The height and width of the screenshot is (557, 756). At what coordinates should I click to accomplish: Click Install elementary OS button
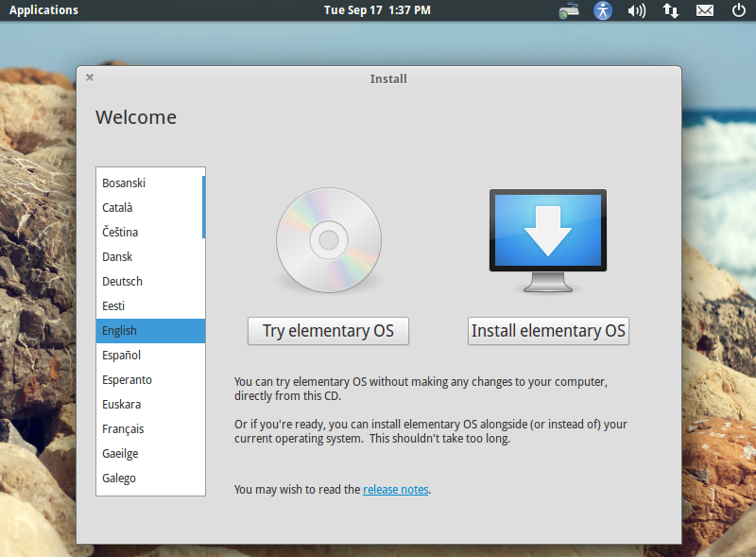click(548, 331)
